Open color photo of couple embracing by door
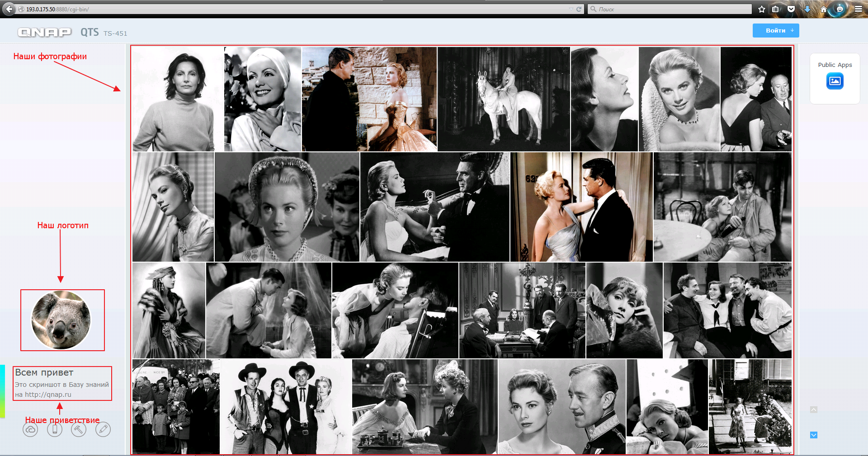This screenshot has width=868, height=456. click(x=581, y=207)
